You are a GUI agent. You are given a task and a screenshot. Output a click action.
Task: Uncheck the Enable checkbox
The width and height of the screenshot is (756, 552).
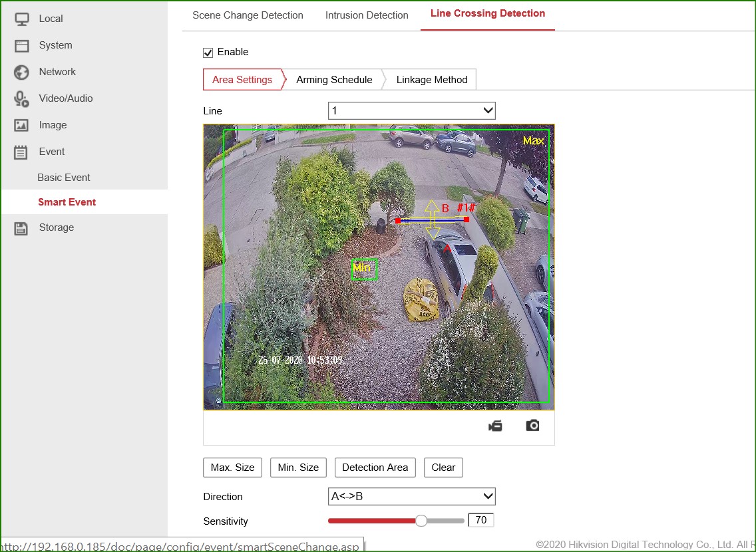(208, 53)
